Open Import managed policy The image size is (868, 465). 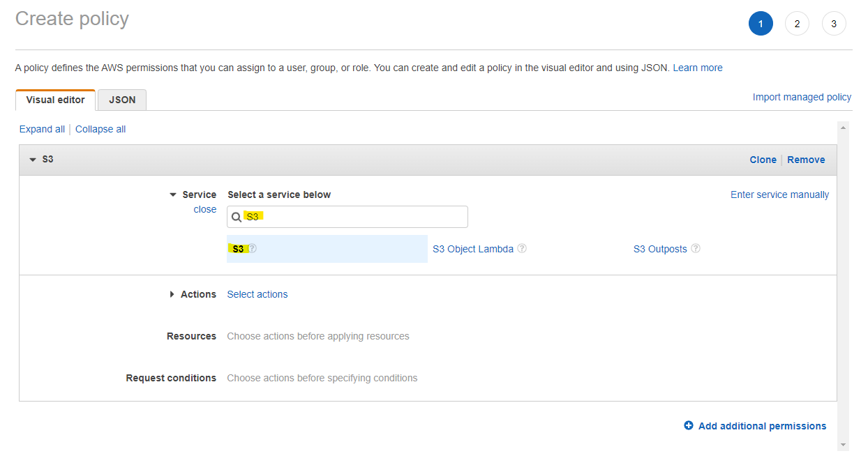[802, 97]
